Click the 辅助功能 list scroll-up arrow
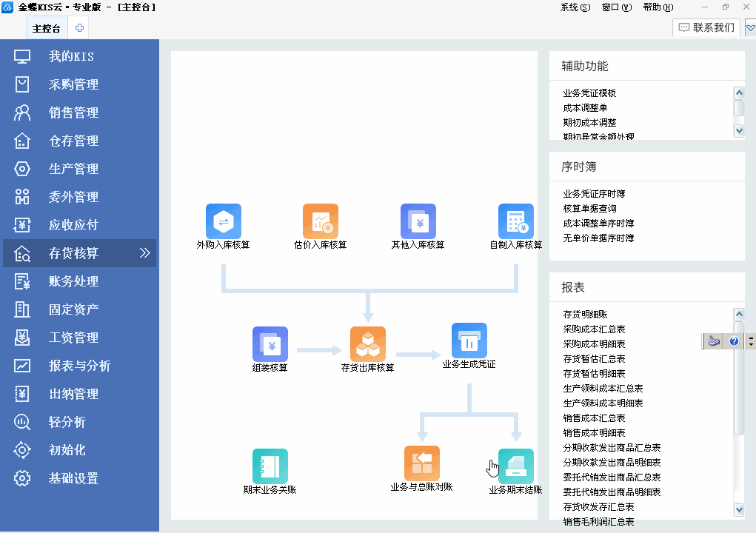 click(x=739, y=93)
